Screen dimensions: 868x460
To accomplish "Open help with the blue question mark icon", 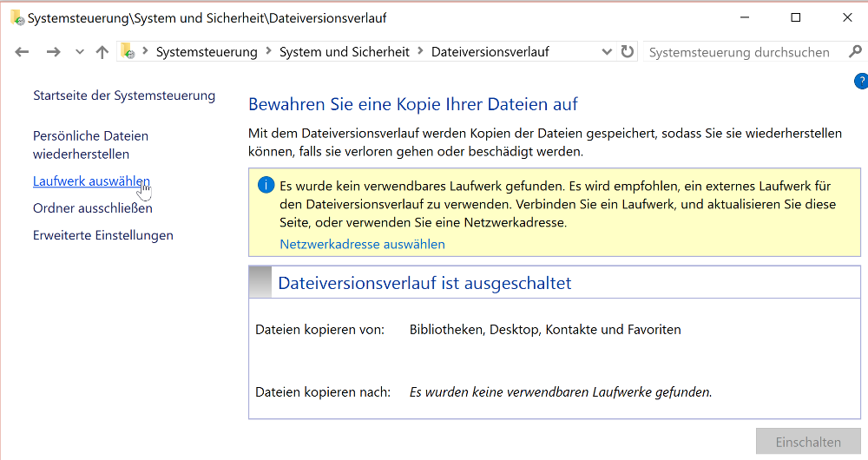I will (861, 82).
